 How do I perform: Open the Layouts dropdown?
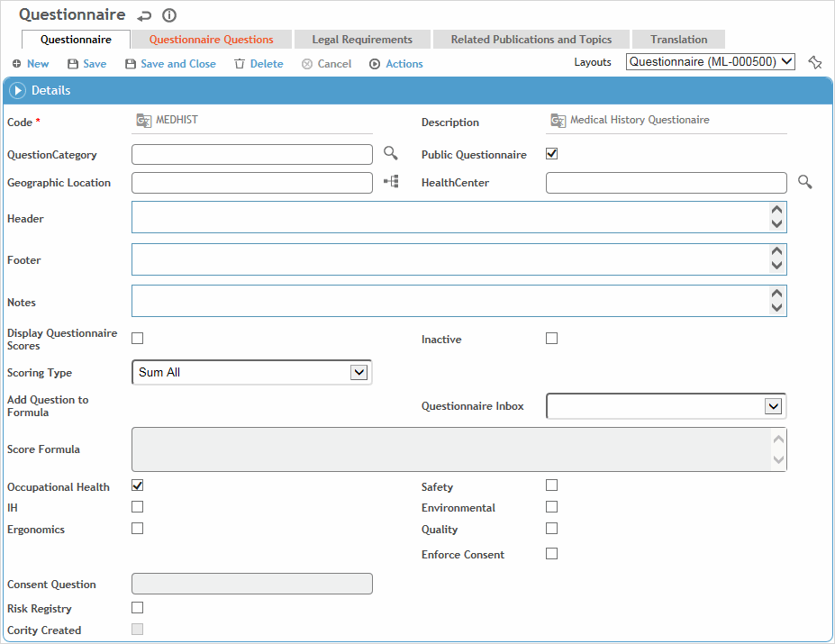[x=711, y=62]
